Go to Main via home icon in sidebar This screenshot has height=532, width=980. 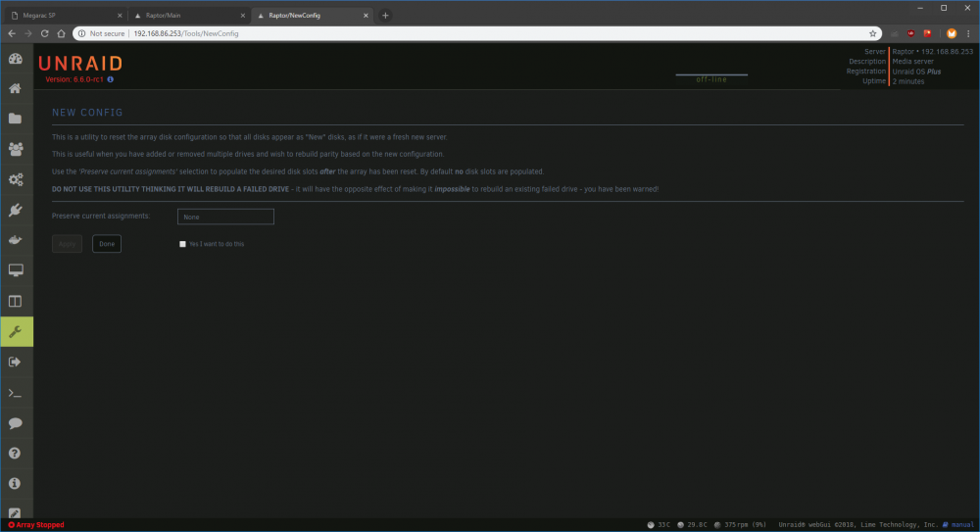click(16, 89)
